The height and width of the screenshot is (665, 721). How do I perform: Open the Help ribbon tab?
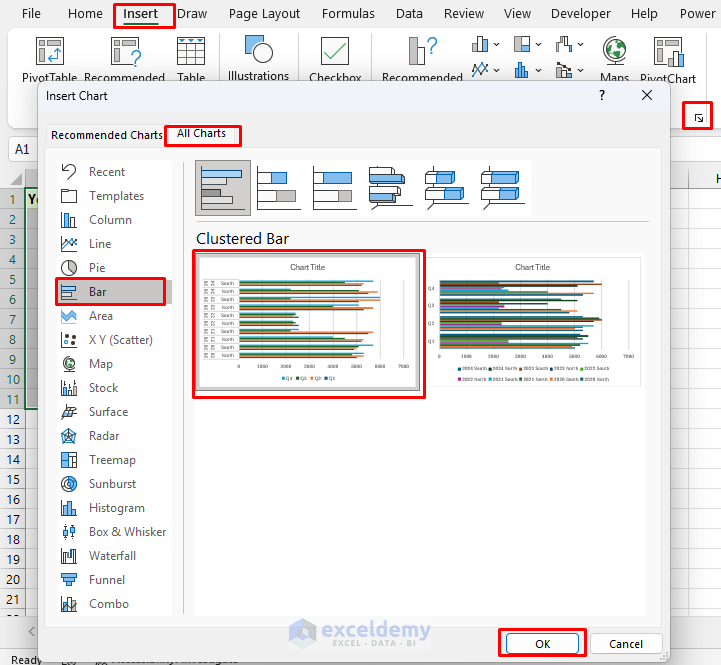(x=644, y=14)
